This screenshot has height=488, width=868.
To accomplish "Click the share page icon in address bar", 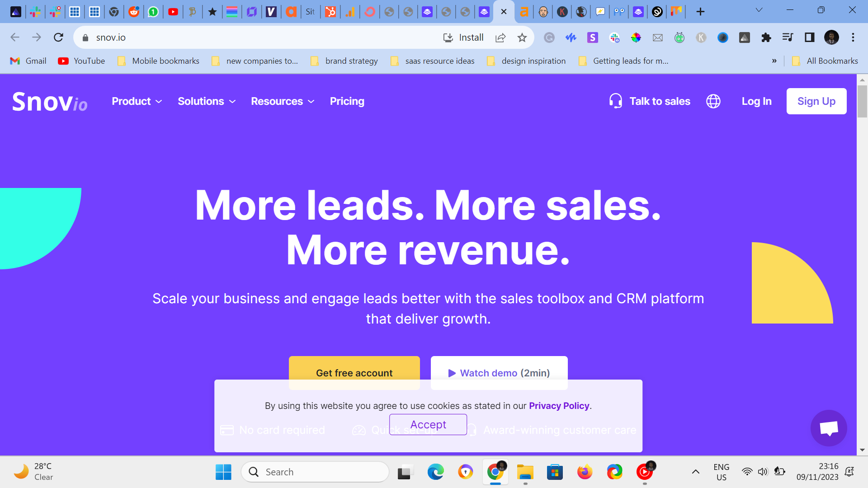I will click(x=500, y=38).
